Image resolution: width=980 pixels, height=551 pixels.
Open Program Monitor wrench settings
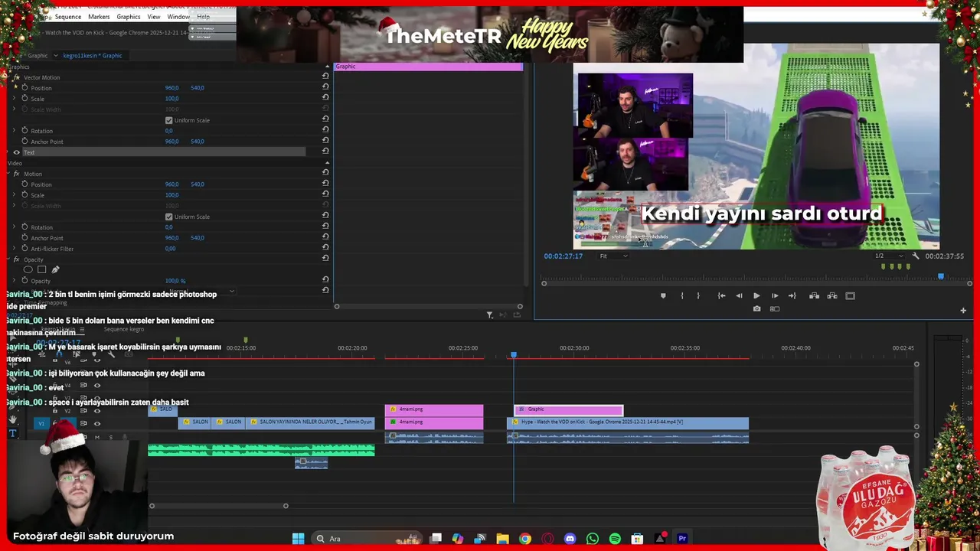click(916, 256)
